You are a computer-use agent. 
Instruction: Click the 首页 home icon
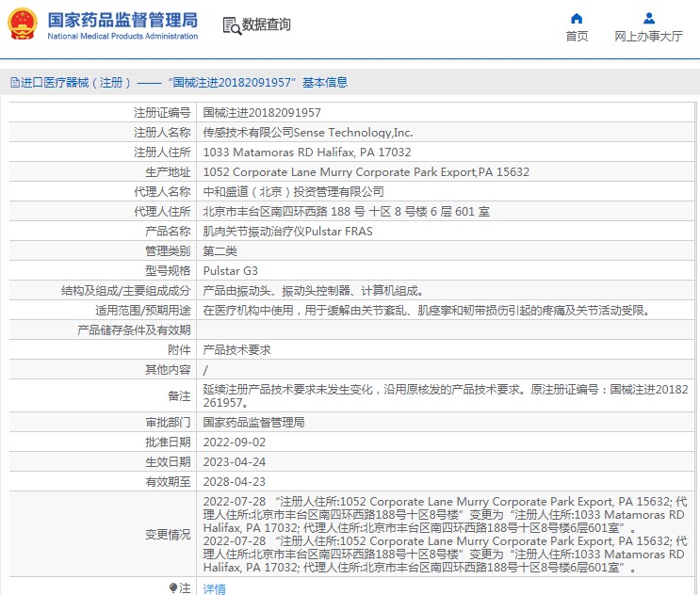(x=577, y=18)
